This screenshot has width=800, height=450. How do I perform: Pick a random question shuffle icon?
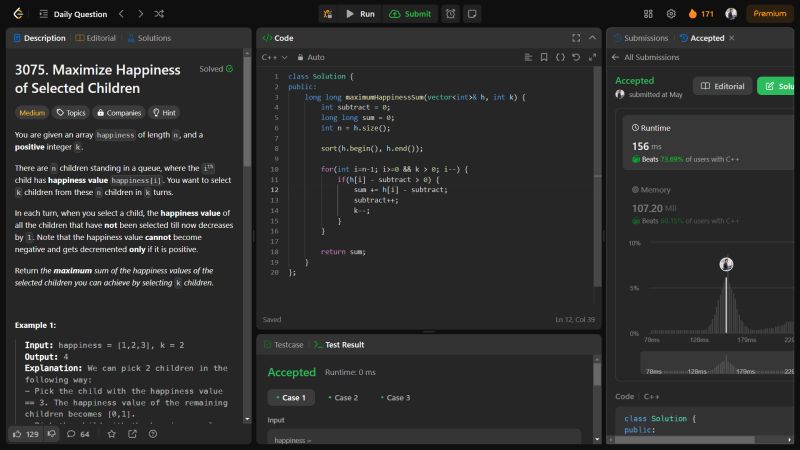pyautogui.click(x=159, y=14)
